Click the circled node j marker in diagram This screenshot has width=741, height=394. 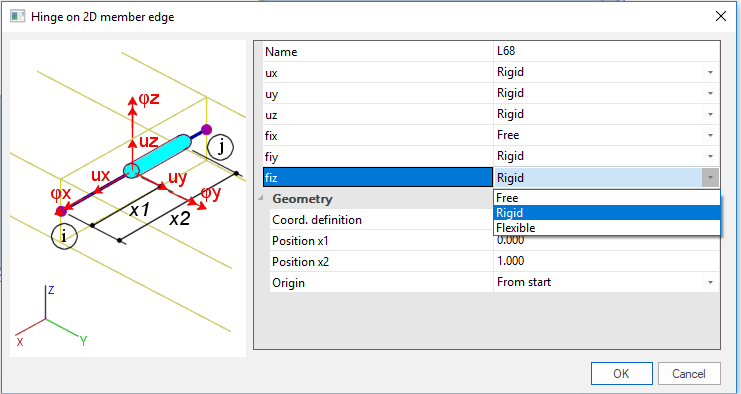(221, 148)
